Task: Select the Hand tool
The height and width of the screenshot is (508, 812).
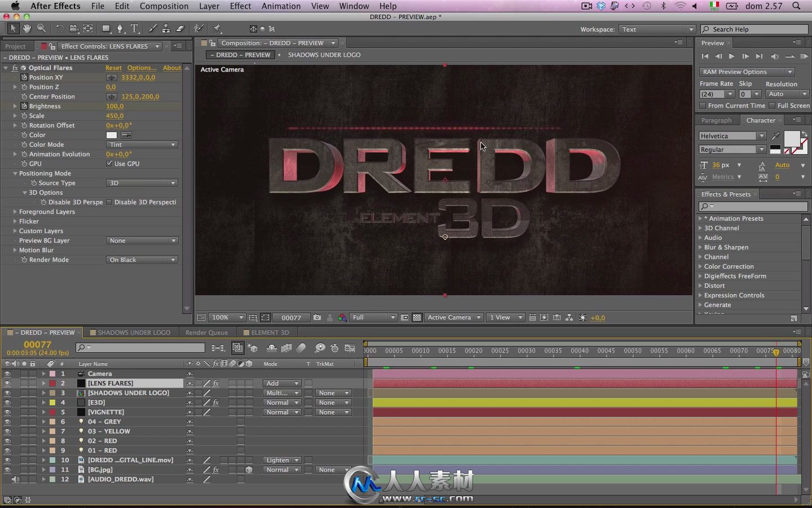Action: (x=27, y=28)
